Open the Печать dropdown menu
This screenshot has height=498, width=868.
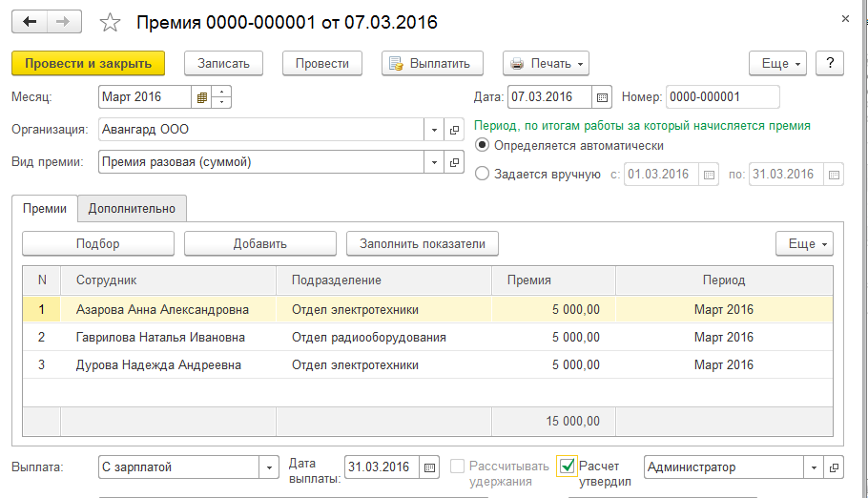(546, 64)
